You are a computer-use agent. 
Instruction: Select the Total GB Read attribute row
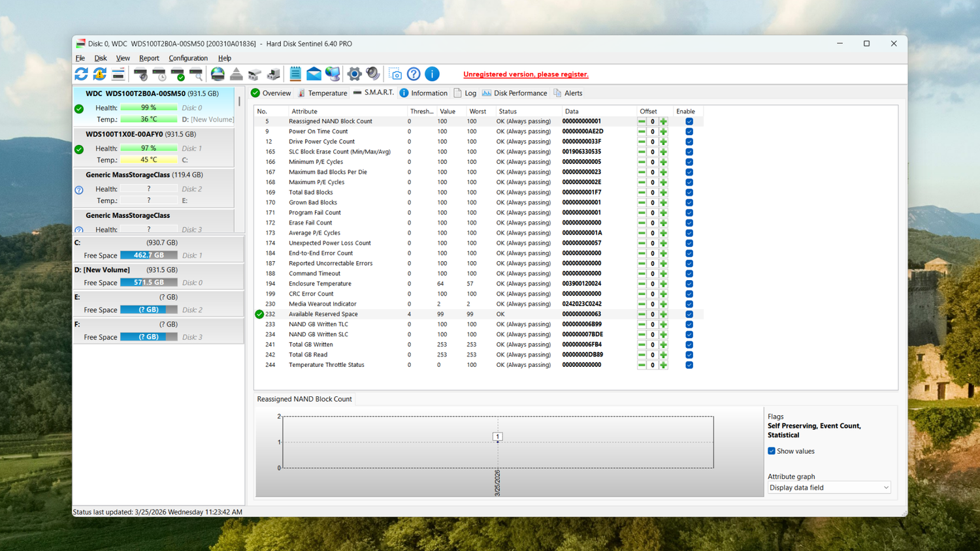(478, 355)
